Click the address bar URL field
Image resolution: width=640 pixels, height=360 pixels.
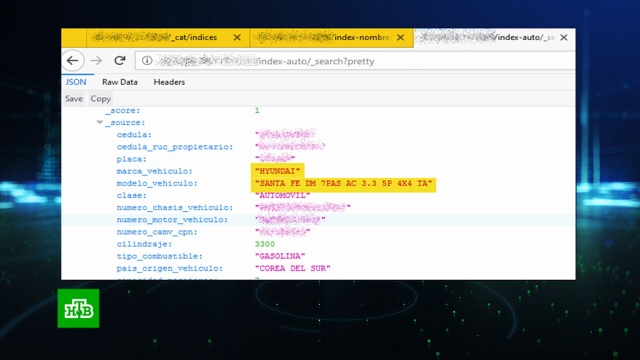click(x=355, y=61)
